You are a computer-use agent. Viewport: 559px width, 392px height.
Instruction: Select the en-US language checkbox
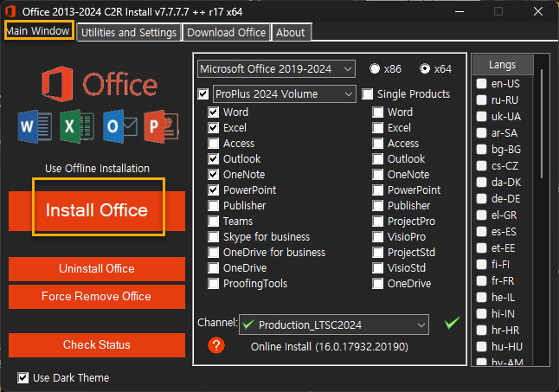(x=482, y=84)
